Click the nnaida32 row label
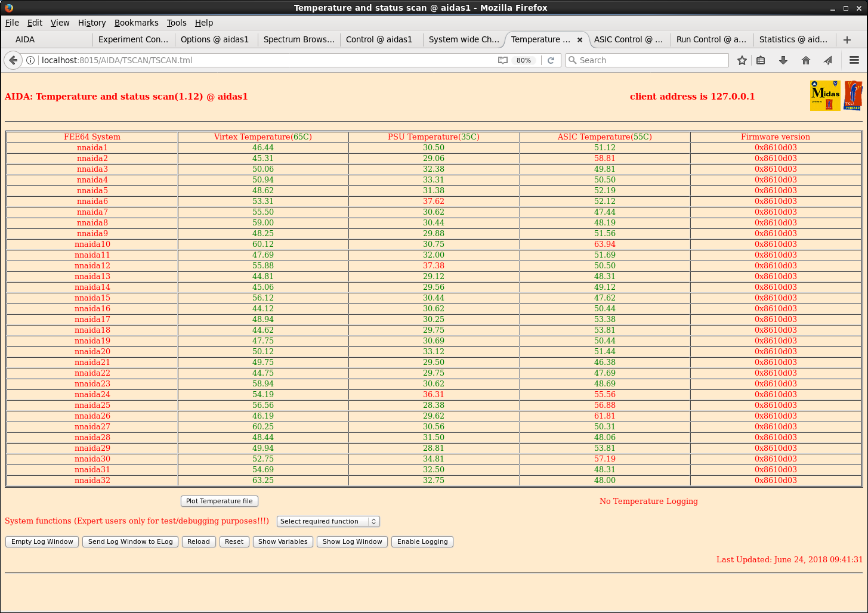The width and height of the screenshot is (868, 613). (x=92, y=481)
